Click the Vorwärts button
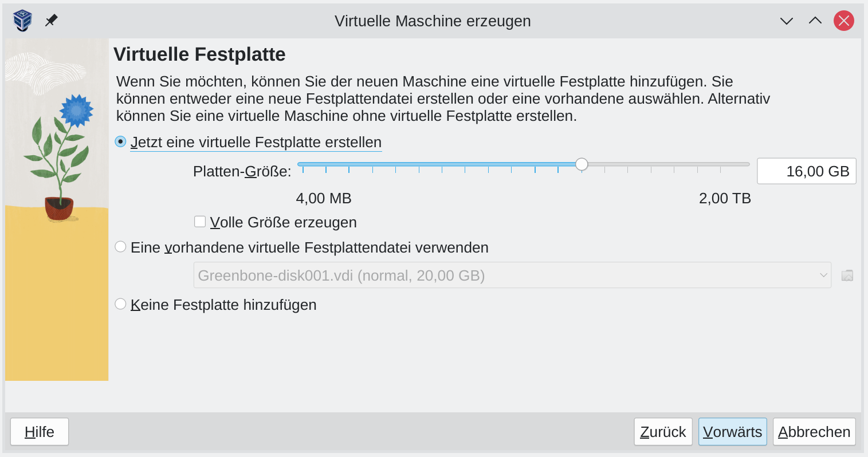868x457 pixels. pos(732,432)
